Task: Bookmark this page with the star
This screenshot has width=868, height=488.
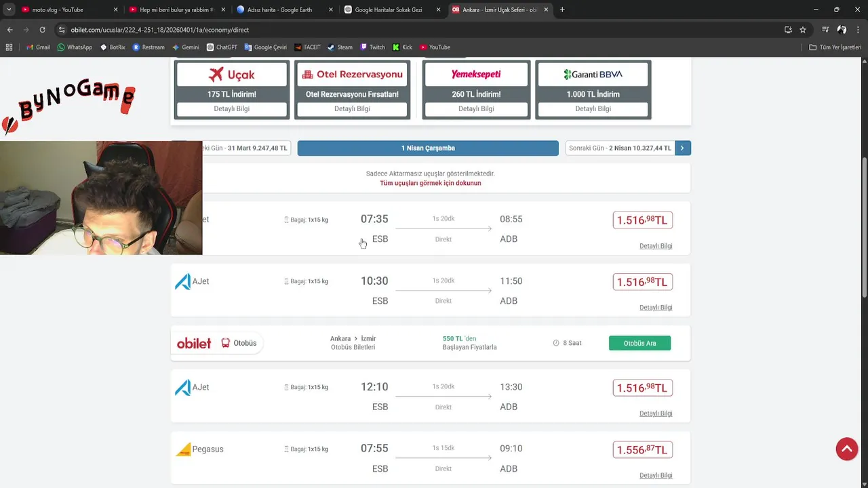Action: [803, 30]
